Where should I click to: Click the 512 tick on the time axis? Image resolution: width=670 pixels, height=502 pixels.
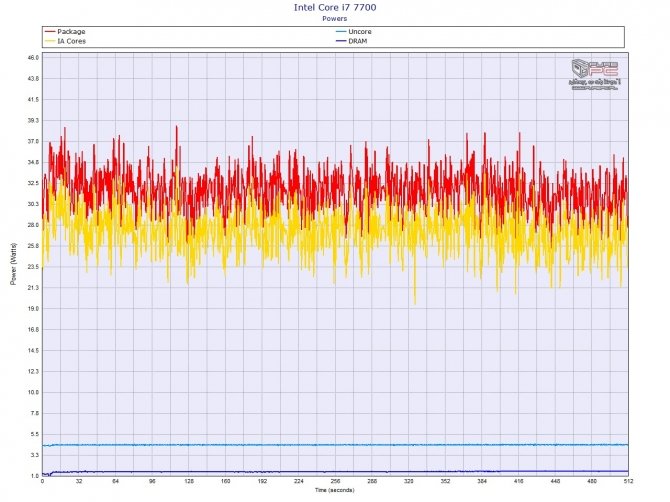629,481
